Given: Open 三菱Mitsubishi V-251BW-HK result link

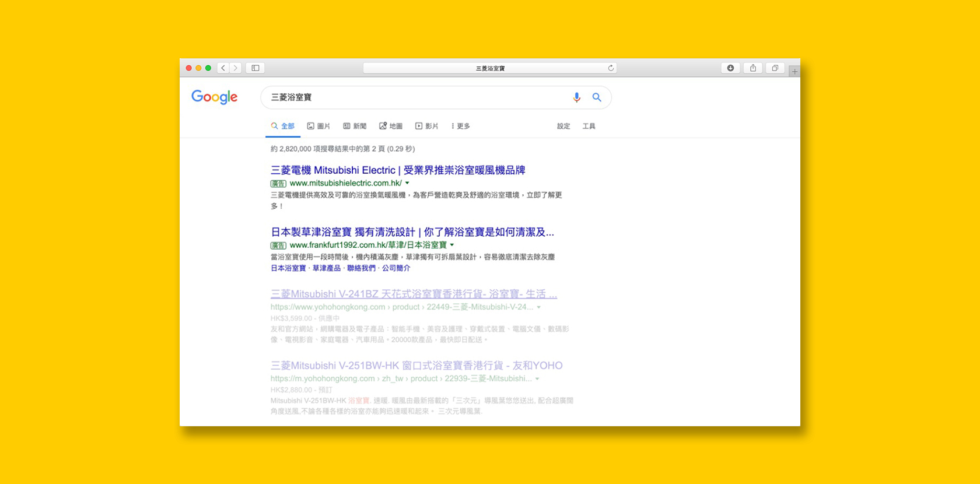Looking at the screenshot, I should (416, 366).
